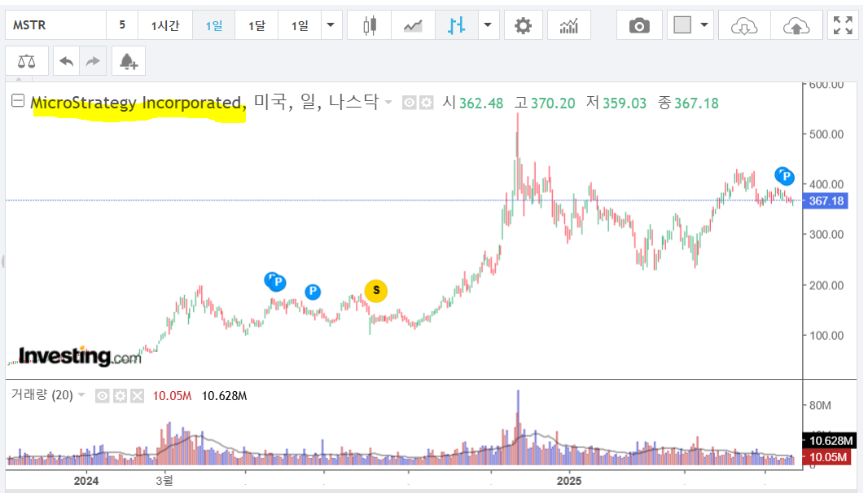This screenshot has height=493, width=868.
Task: Click the cloud download icon to load layout
Action: click(x=743, y=25)
